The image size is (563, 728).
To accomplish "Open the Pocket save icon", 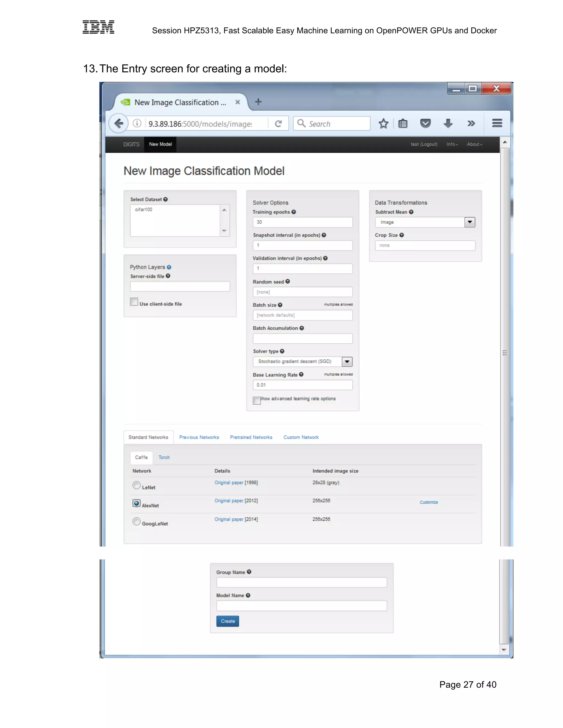I will [x=425, y=124].
